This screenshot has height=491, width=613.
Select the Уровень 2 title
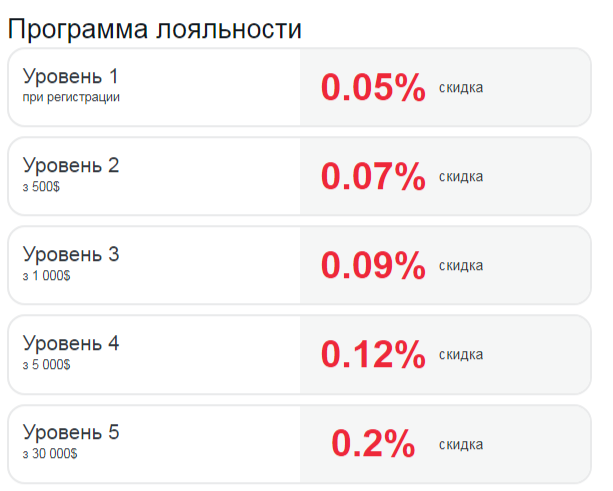71,166
